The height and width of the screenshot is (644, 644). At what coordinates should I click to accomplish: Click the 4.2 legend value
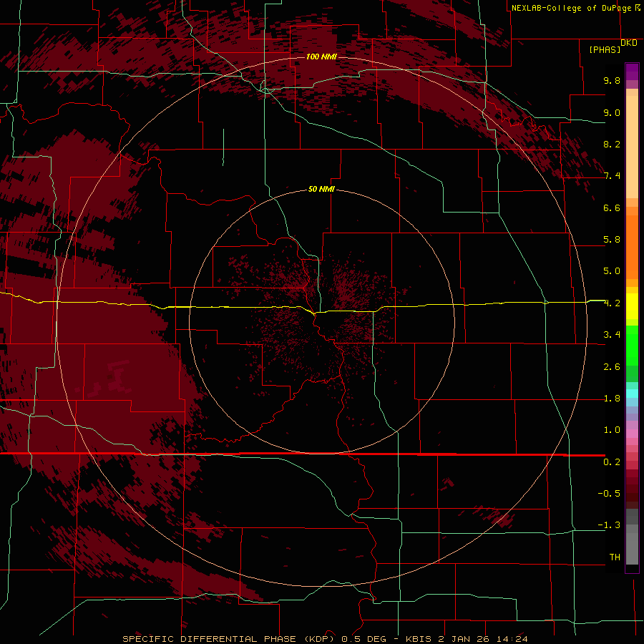[612, 303]
